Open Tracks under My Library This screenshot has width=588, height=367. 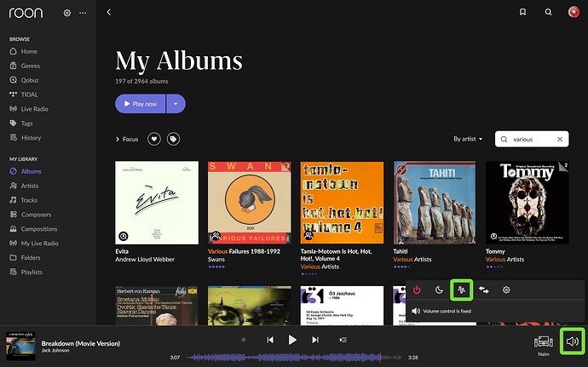[x=23, y=200]
